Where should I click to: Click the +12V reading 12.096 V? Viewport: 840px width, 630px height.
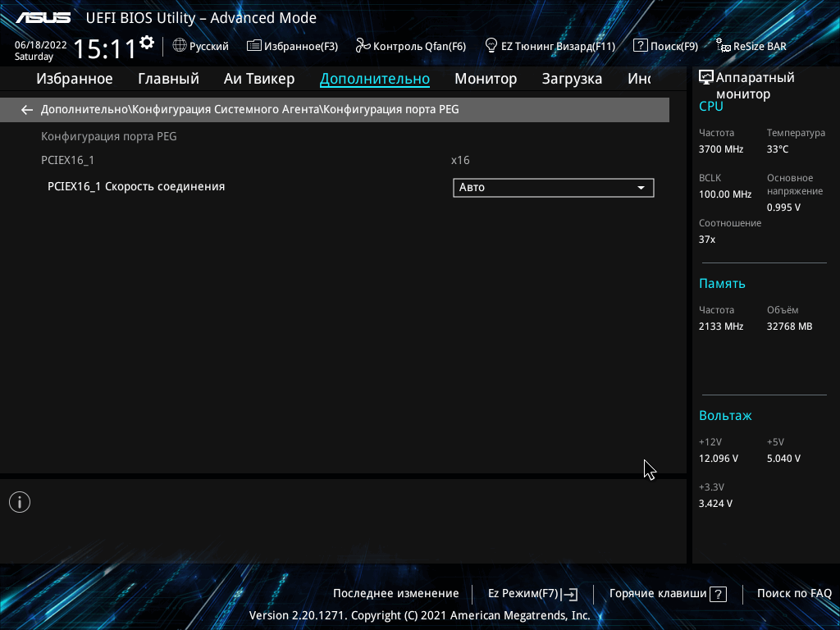click(719, 459)
